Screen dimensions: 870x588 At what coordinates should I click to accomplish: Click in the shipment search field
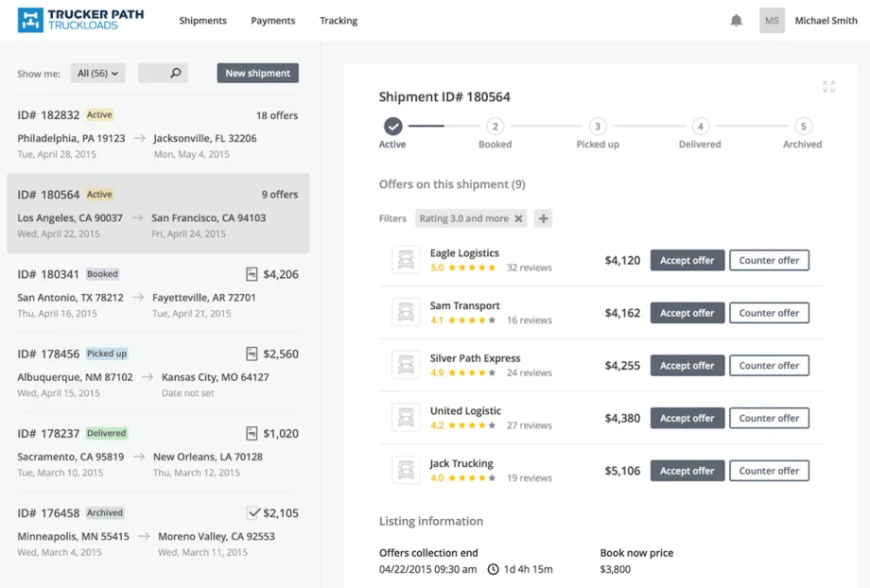[163, 73]
